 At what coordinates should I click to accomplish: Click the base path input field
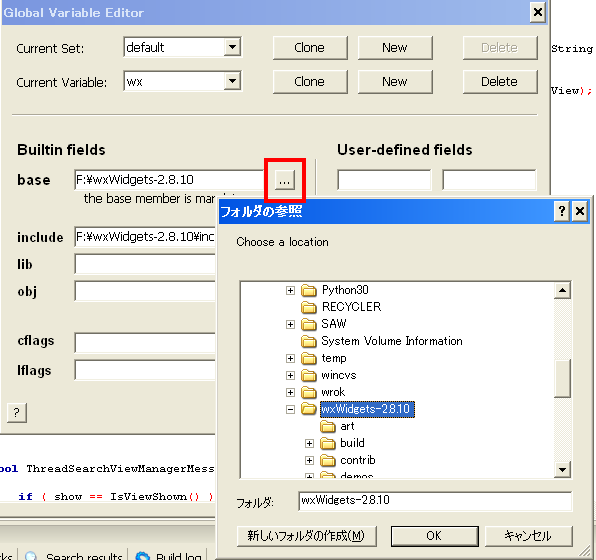pyautogui.click(x=169, y=180)
